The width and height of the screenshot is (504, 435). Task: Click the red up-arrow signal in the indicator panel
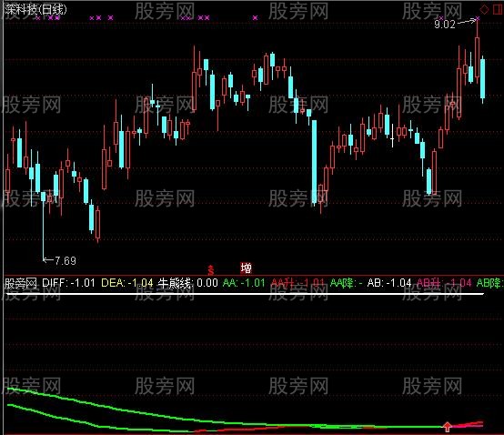447,426
